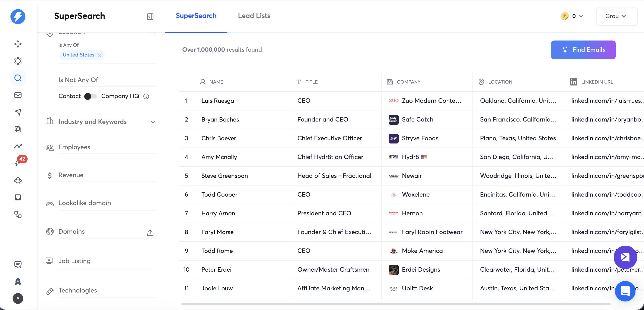Click the Find Emails button
This screenshot has width=644, height=310.
tap(583, 50)
